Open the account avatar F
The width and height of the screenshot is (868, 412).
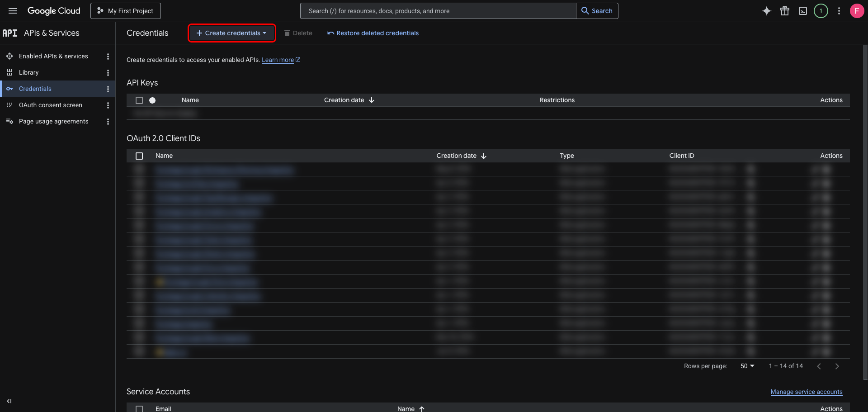857,11
